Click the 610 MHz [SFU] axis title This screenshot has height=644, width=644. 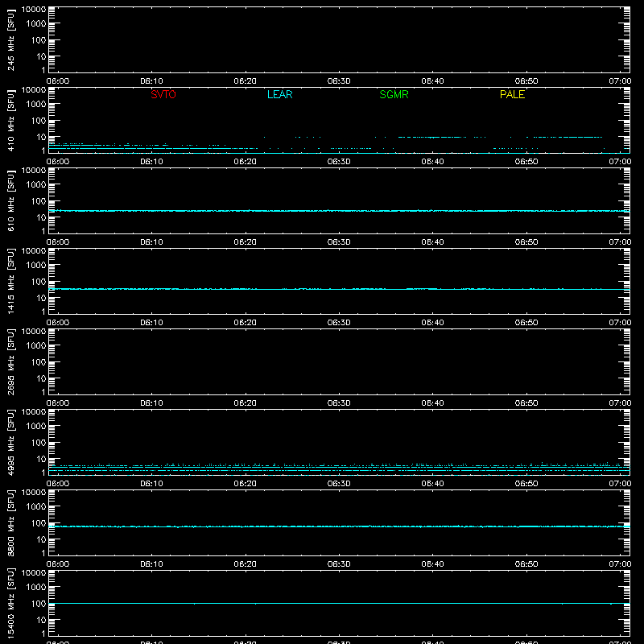[x=11, y=201]
